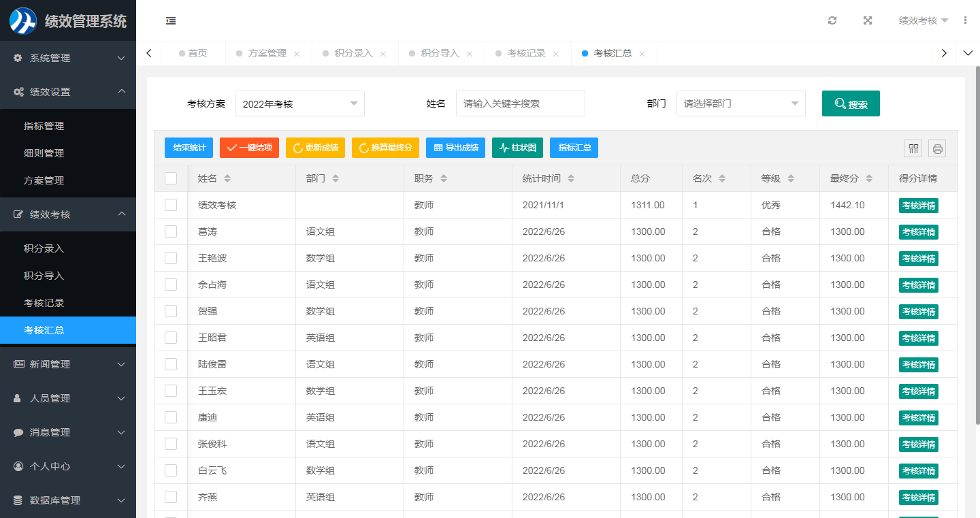Open the column filter grid icon
980x518 pixels.
click(x=913, y=148)
